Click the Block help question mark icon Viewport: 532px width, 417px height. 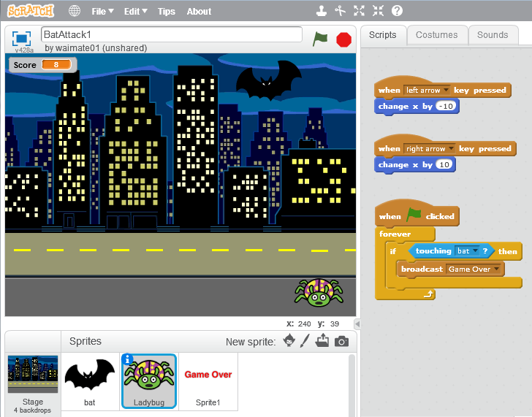click(397, 11)
